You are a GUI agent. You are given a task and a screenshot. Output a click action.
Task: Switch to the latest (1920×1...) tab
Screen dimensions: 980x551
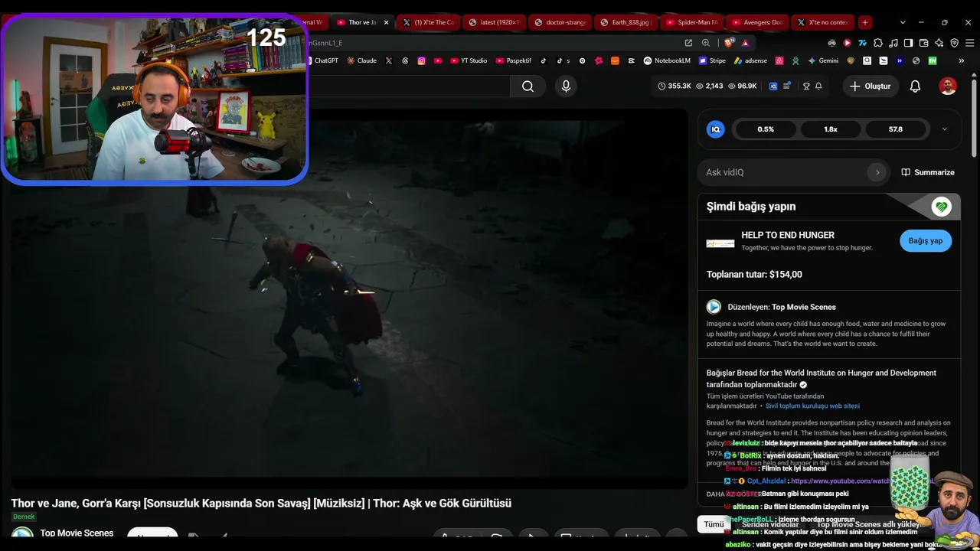[495, 22]
